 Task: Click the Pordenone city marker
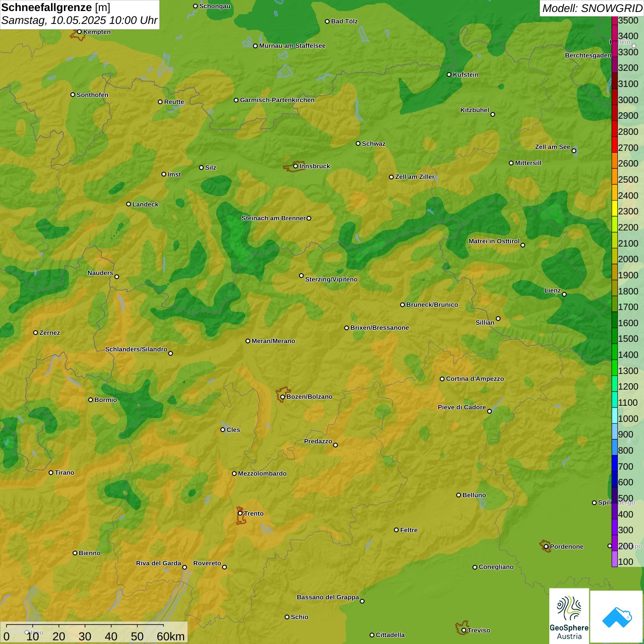click(546, 547)
